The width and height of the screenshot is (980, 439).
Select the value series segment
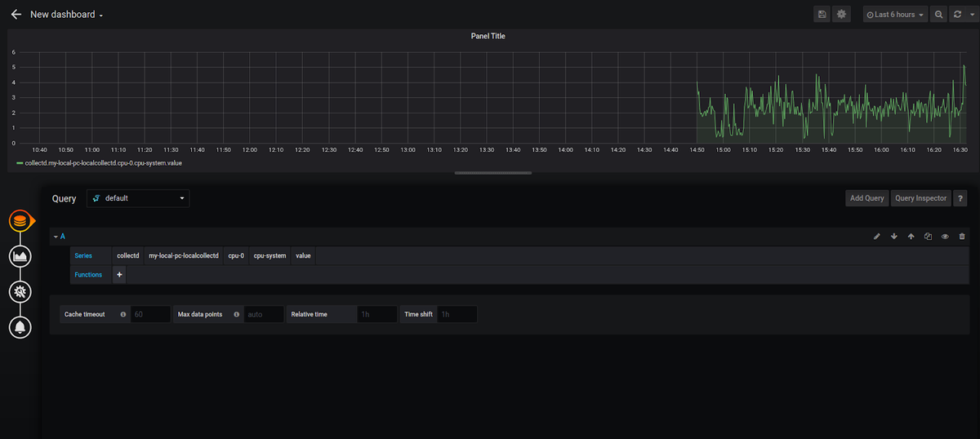click(303, 256)
